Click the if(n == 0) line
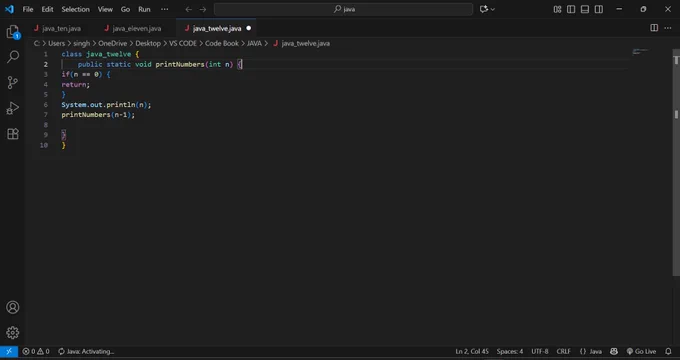This screenshot has width=680, height=360. [86, 74]
